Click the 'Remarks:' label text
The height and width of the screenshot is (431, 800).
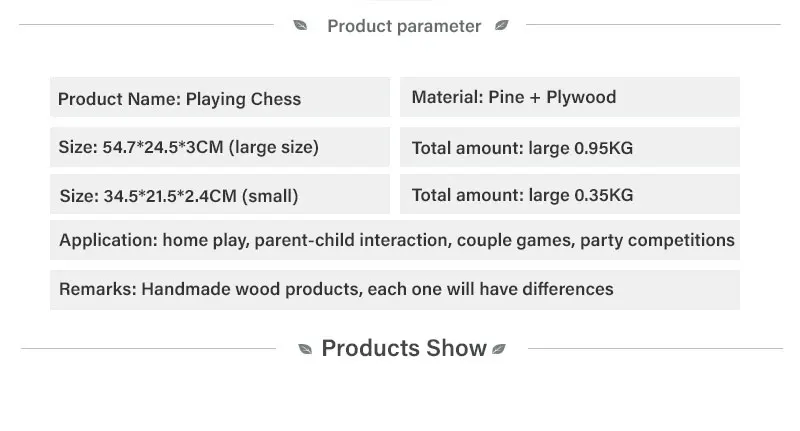click(x=97, y=289)
